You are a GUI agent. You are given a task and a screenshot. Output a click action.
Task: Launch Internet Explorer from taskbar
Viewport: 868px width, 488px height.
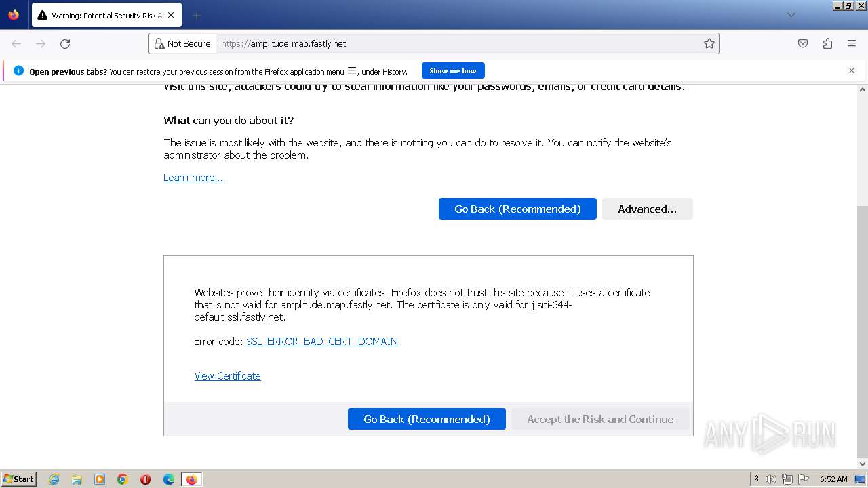pos(54,479)
